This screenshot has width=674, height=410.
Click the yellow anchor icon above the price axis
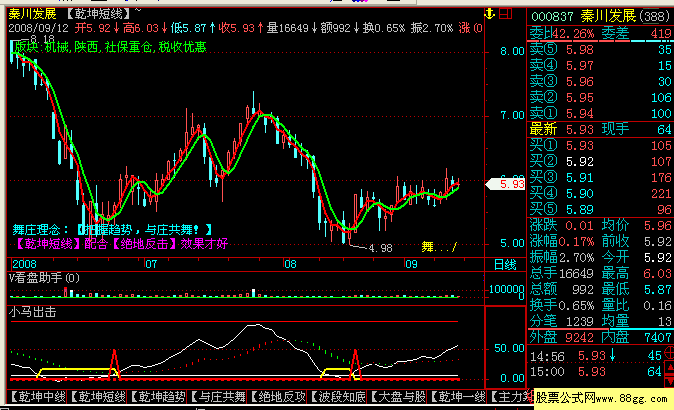point(490,14)
